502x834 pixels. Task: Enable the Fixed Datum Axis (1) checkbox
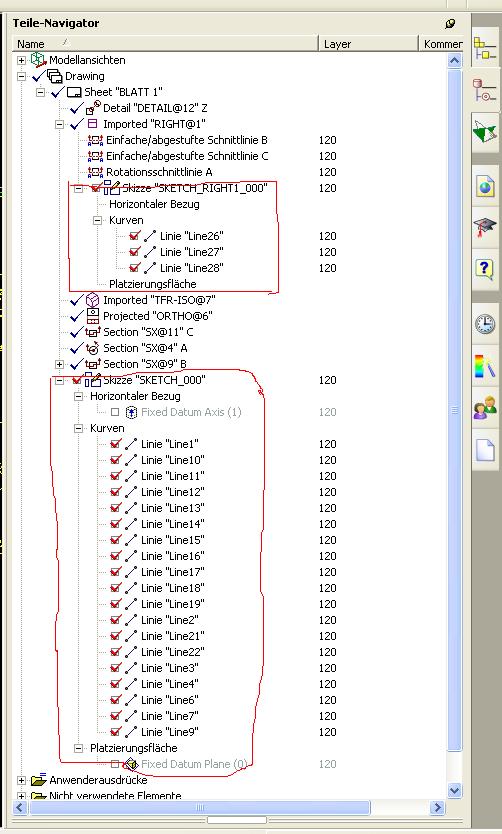[115, 412]
